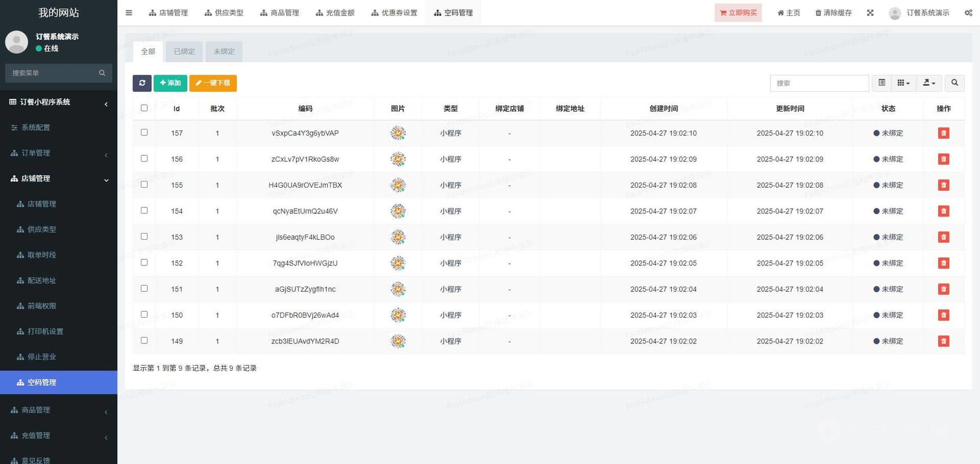Viewport: 980px width, 464px height.
Task: Click the green 添加 button
Action: point(170,83)
